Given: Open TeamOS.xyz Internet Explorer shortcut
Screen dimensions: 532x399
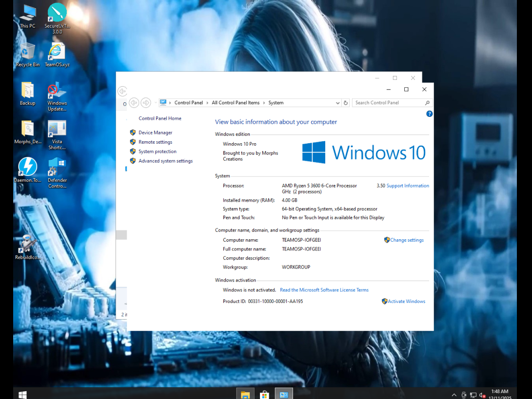Looking at the screenshot, I should 57,55.
